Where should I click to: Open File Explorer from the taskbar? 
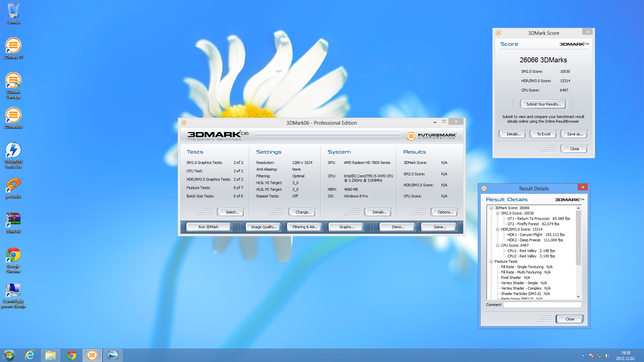(51, 355)
